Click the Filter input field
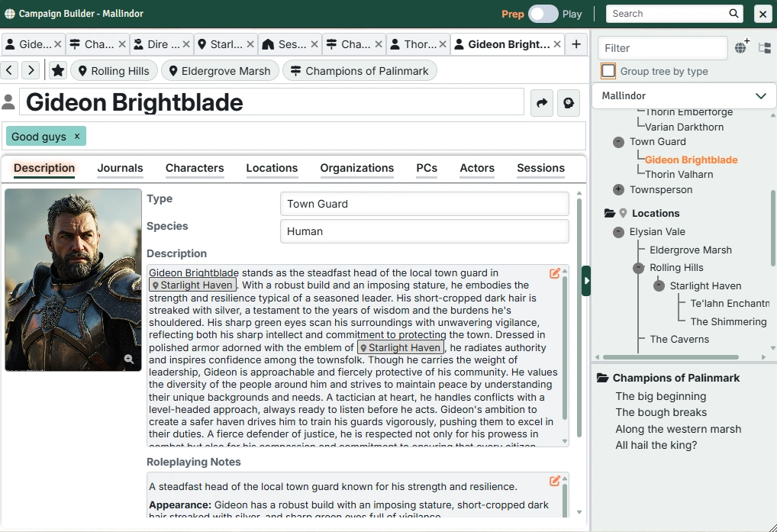Viewport: 777px width, 532px height. [662, 48]
